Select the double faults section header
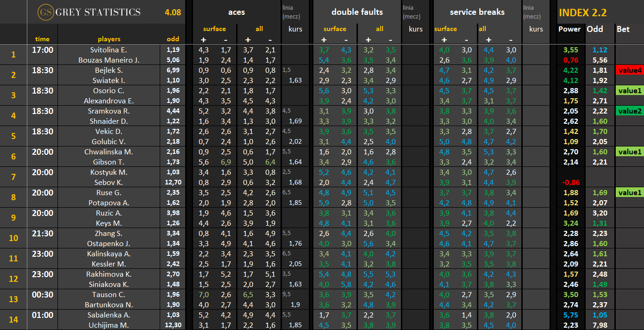This screenshot has width=644, height=330. [x=357, y=12]
